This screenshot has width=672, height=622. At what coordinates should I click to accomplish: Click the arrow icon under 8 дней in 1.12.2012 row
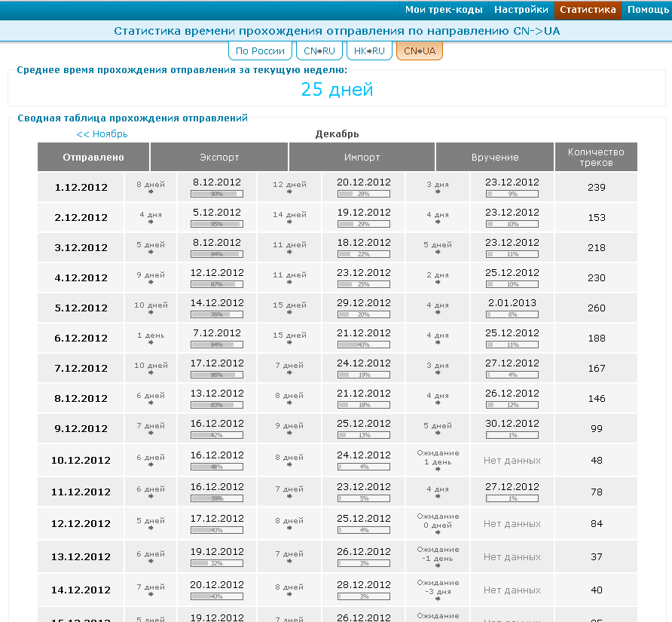point(151,192)
